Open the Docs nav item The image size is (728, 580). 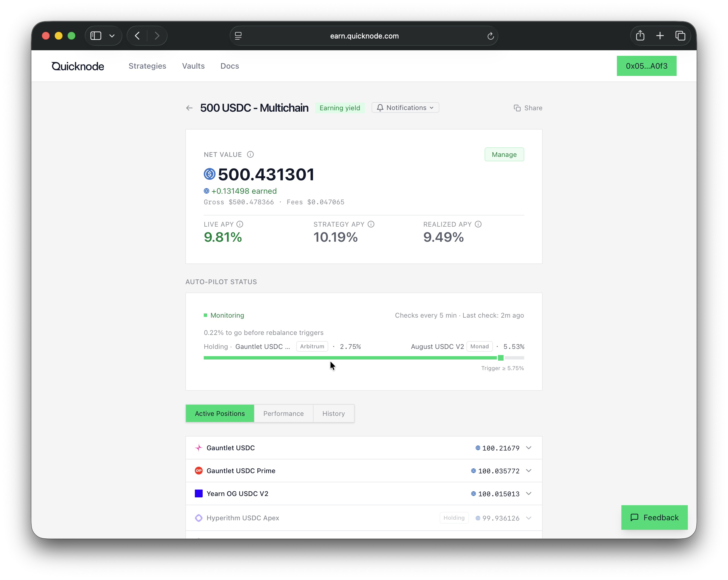[x=230, y=66]
